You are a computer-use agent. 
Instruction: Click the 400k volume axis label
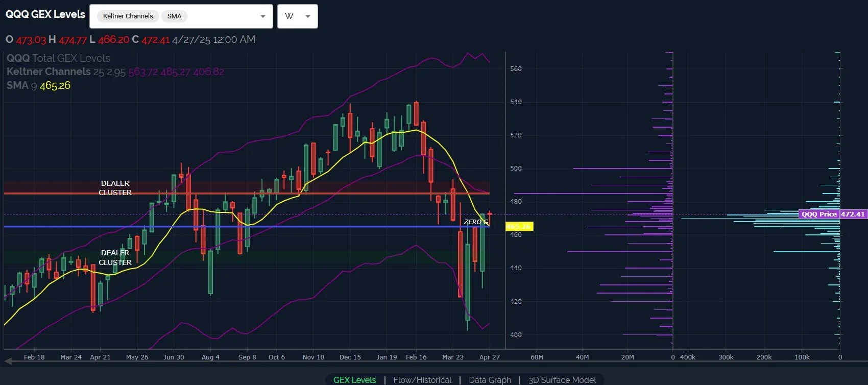(688, 357)
